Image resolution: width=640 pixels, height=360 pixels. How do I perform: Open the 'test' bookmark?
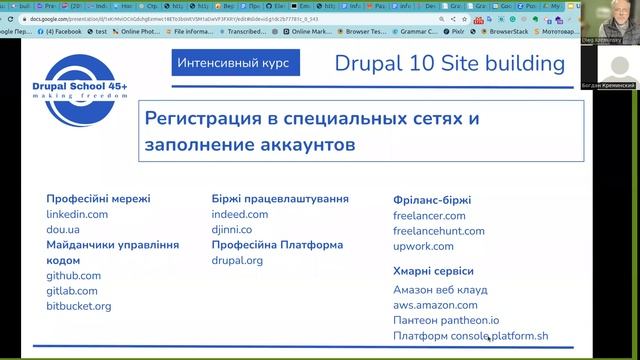pos(97,31)
